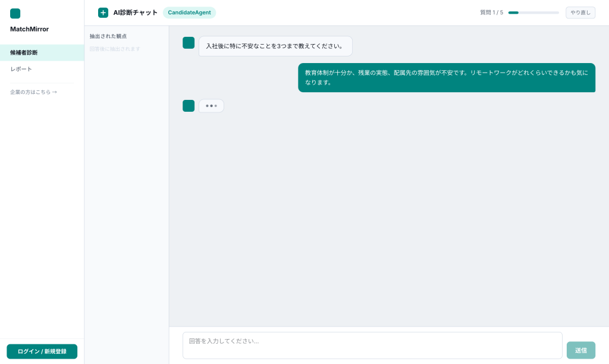Click the MatchMirror logo icon
Screen dimensions: 609x364
tap(15, 14)
